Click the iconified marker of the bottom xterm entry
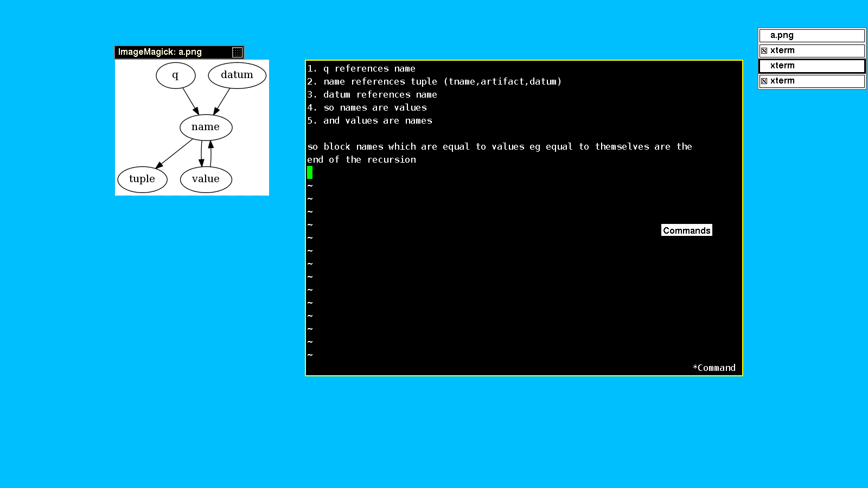This screenshot has height=488, width=868. [764, 81]
